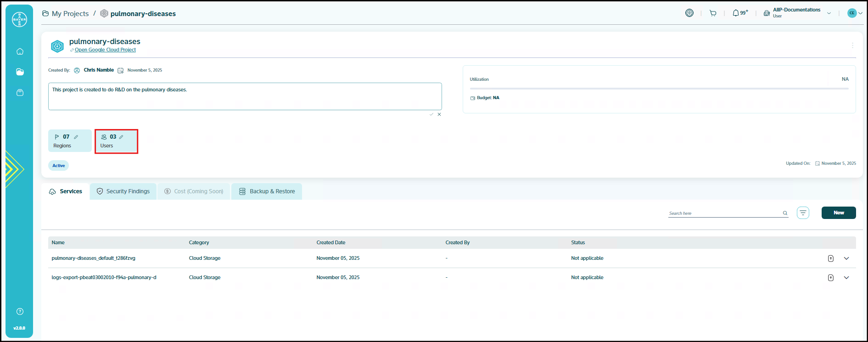This screenshot has height=342, width=868.
Task: Switch to the Backup & Restore tab
Action: coord(267,191)
